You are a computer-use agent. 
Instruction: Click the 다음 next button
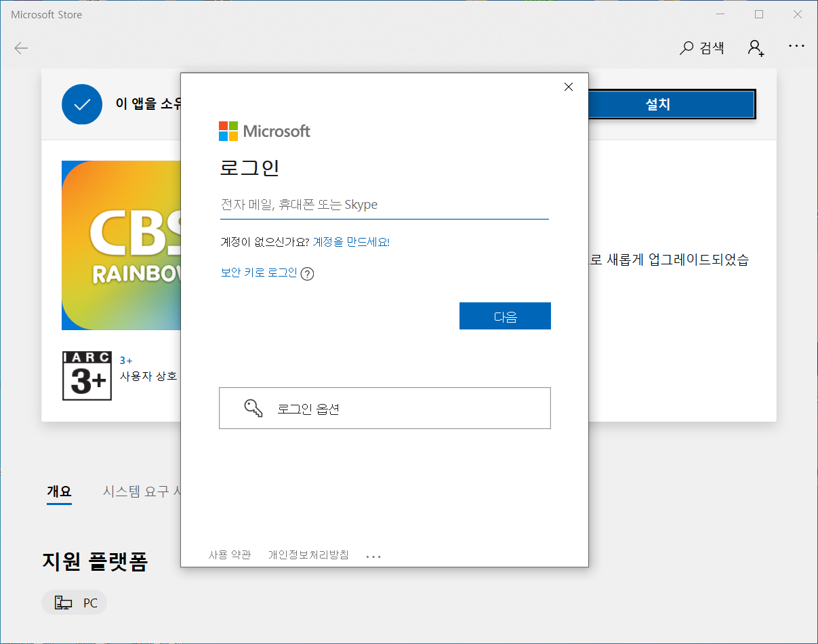[505, 316]
